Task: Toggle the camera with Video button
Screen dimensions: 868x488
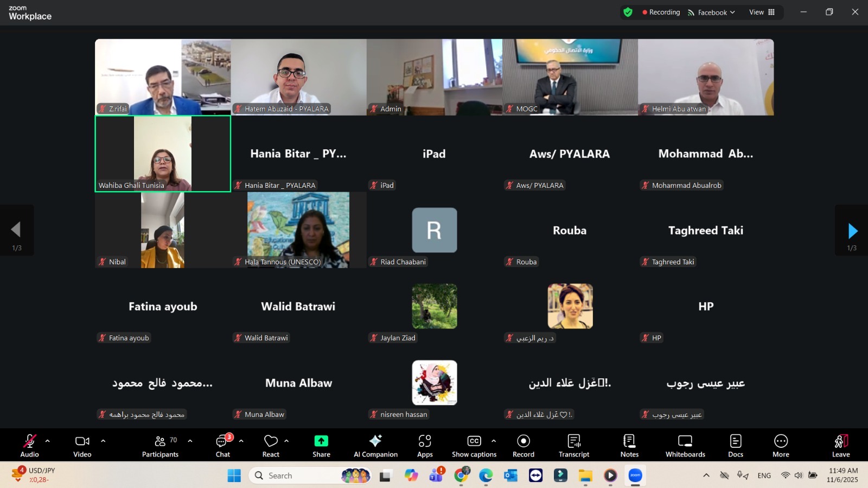Action: click(x=82, y=445)
